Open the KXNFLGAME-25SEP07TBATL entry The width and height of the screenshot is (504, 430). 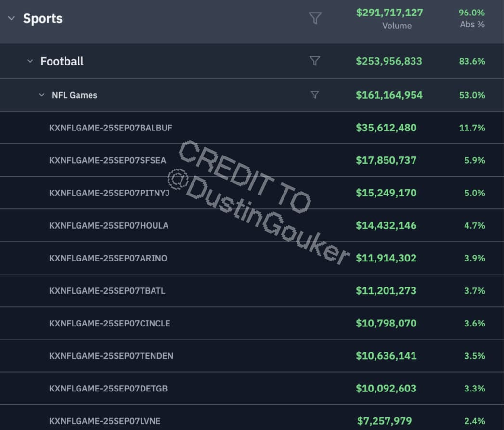pos(107,291)
